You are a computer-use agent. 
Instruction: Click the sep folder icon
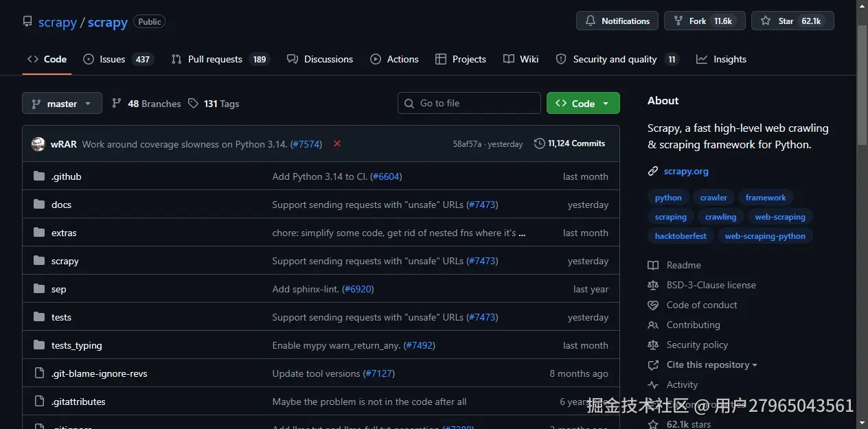point(38,289)
